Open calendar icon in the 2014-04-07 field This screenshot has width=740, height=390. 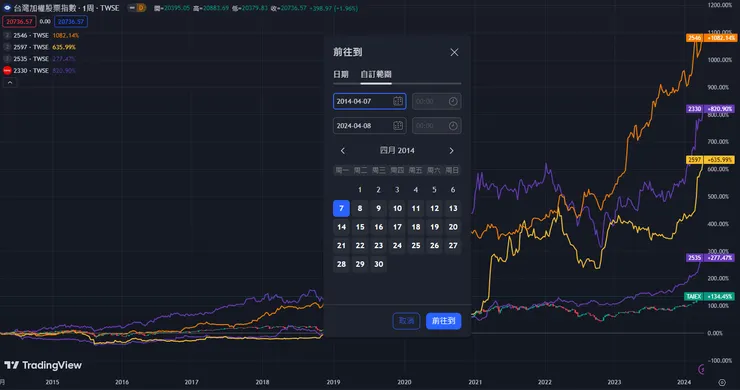[398, 102]
